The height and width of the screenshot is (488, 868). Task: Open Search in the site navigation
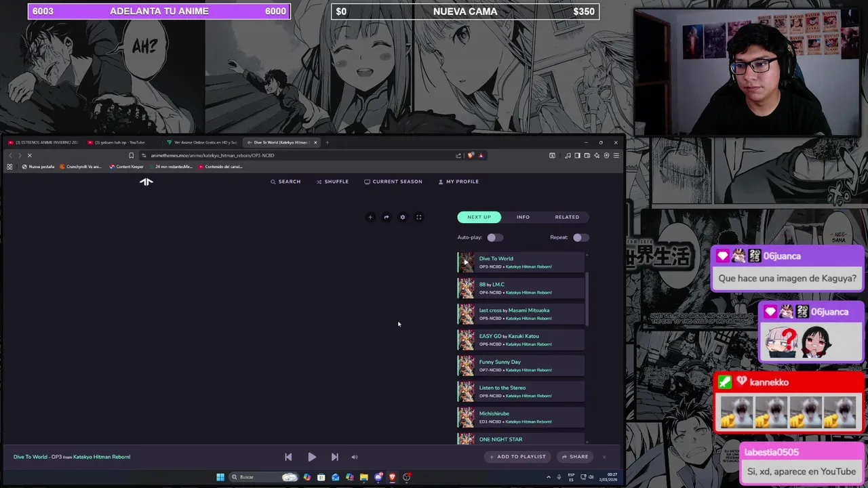[x=285, y=182]
